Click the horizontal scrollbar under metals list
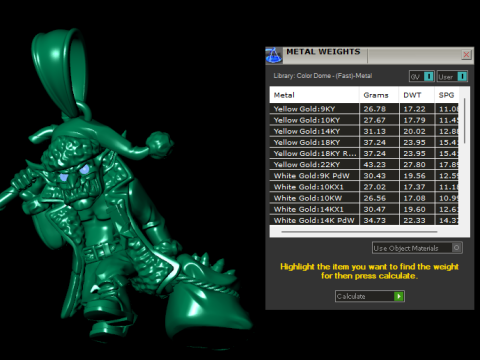This screenshot has height=360, width=480. tap(359, 231)
